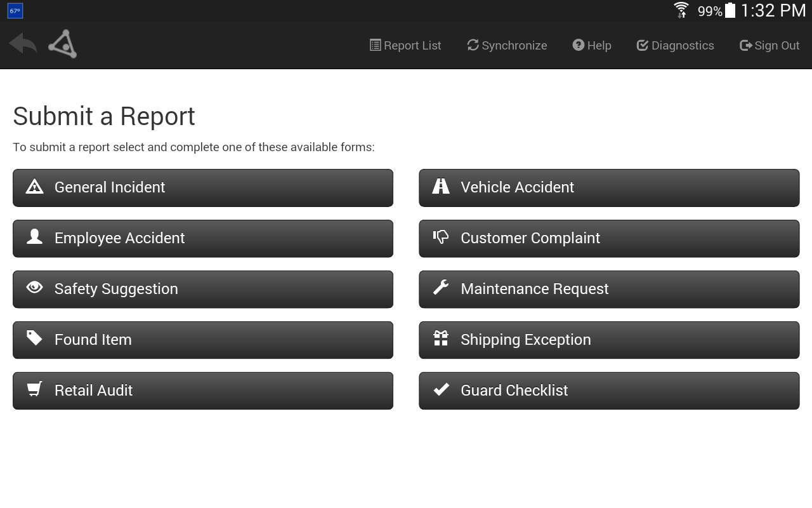Tap the eye icon for Safety Suggestion
812x508 pixels.
click(35, 288)
